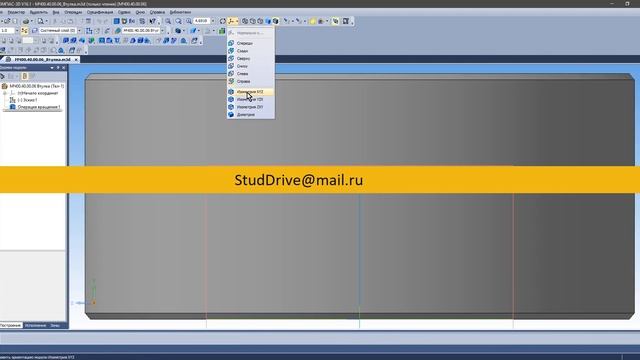Pick Диметрия view orientation

250,115
